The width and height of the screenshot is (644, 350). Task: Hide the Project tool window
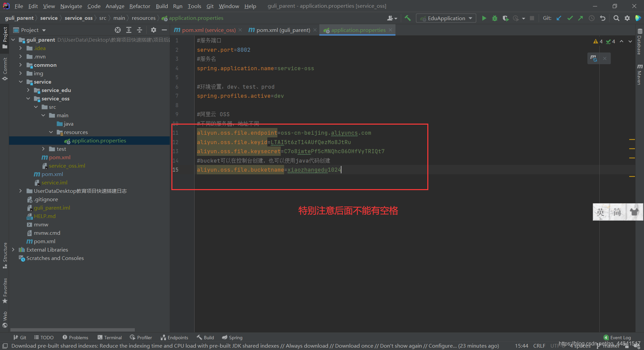coord(164,30)
